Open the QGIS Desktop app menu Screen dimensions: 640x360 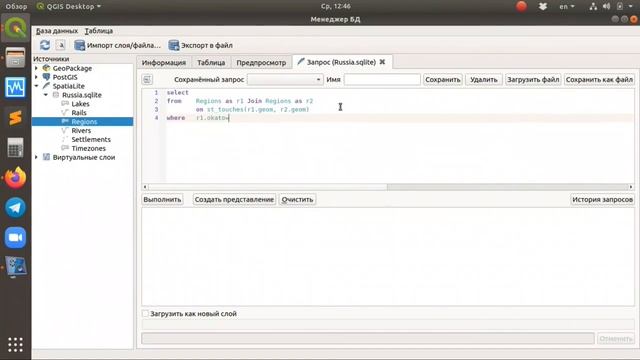coord(69,6)
